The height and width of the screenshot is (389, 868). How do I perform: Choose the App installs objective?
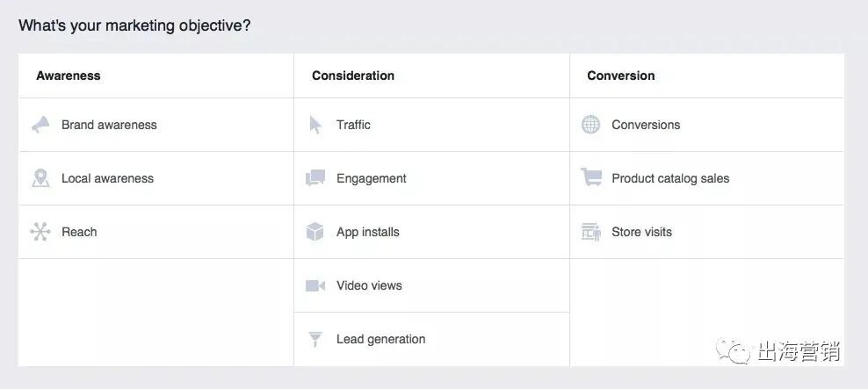[367, 232]
